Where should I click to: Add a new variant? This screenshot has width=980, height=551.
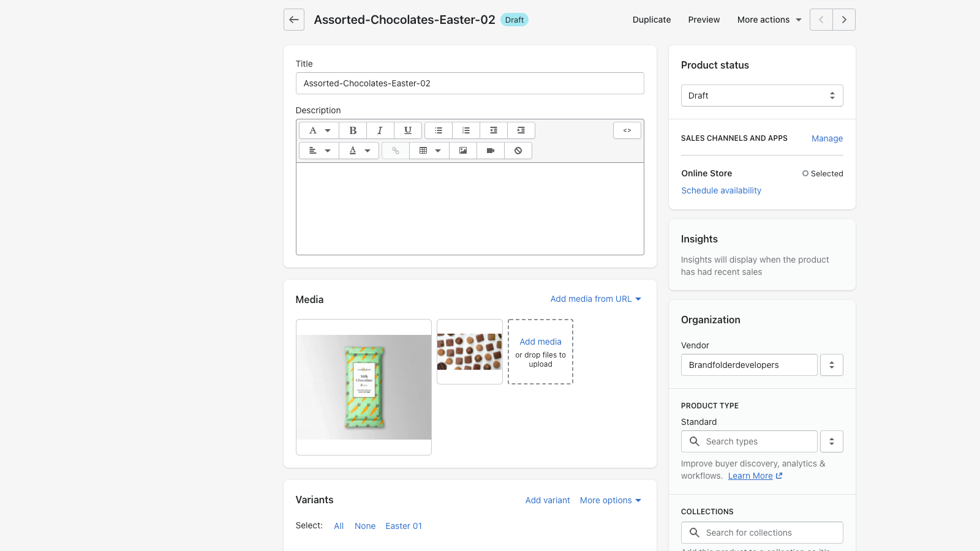tap(548, 500)
